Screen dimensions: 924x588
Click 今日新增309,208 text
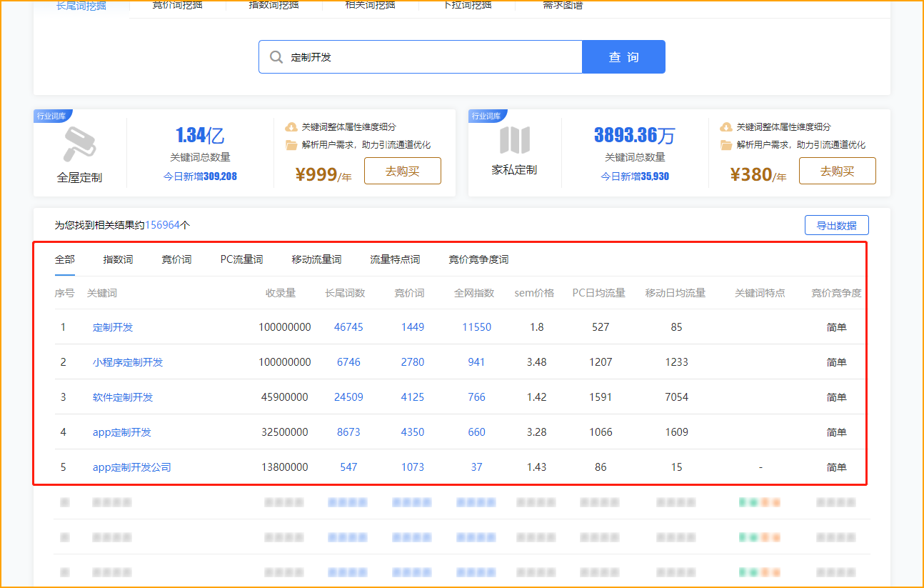[201, 176]
